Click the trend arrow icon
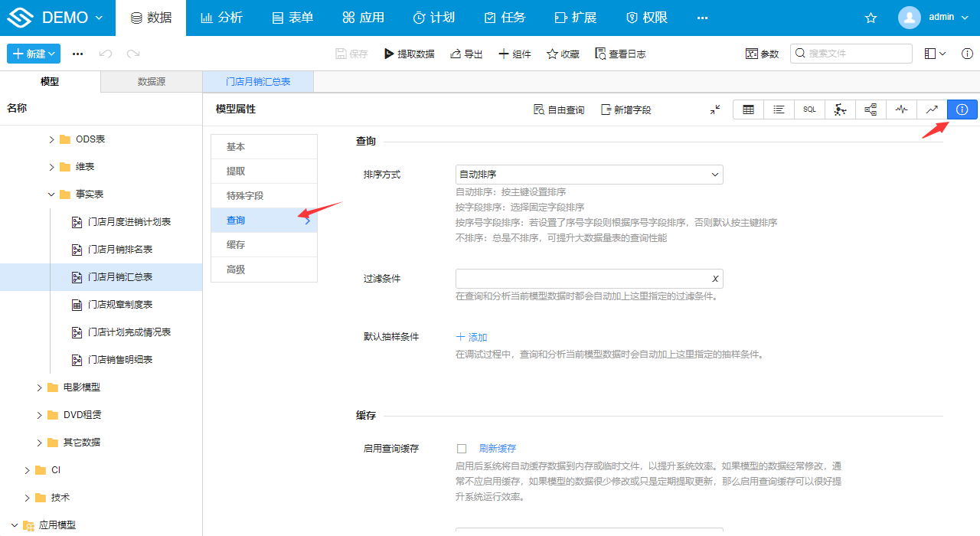The image size is (980, 536). point(932,109)
